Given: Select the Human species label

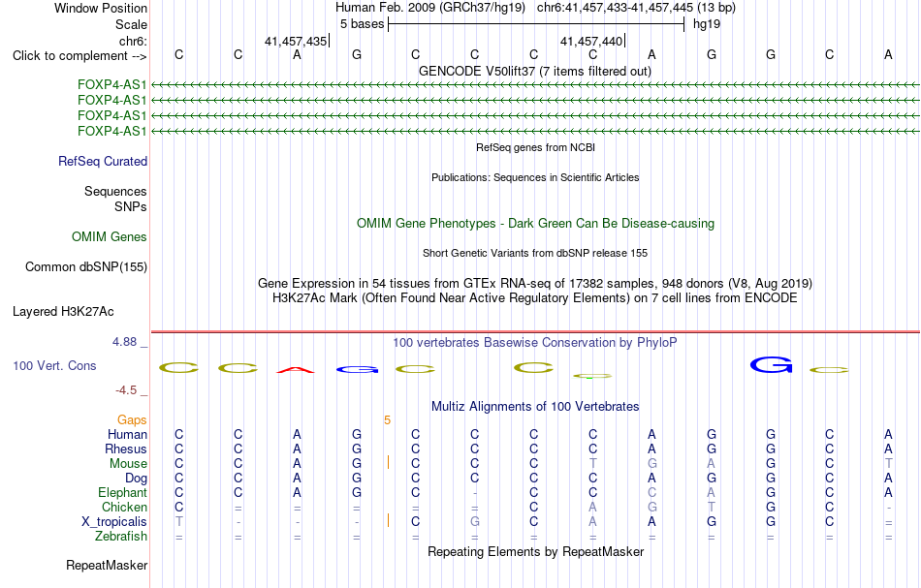Looking at the screenshot, I should pyautogui.click(x=127, y=434).
